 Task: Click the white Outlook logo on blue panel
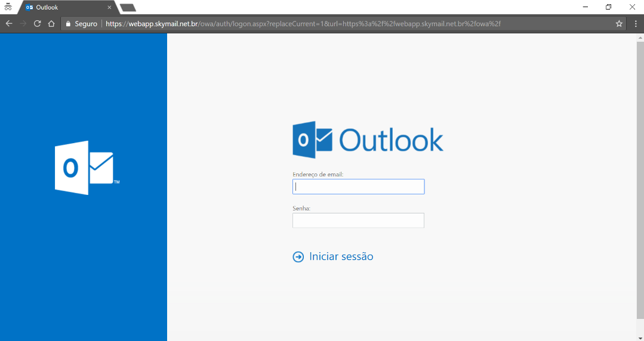pyautogui.click(x=84, y=168)
